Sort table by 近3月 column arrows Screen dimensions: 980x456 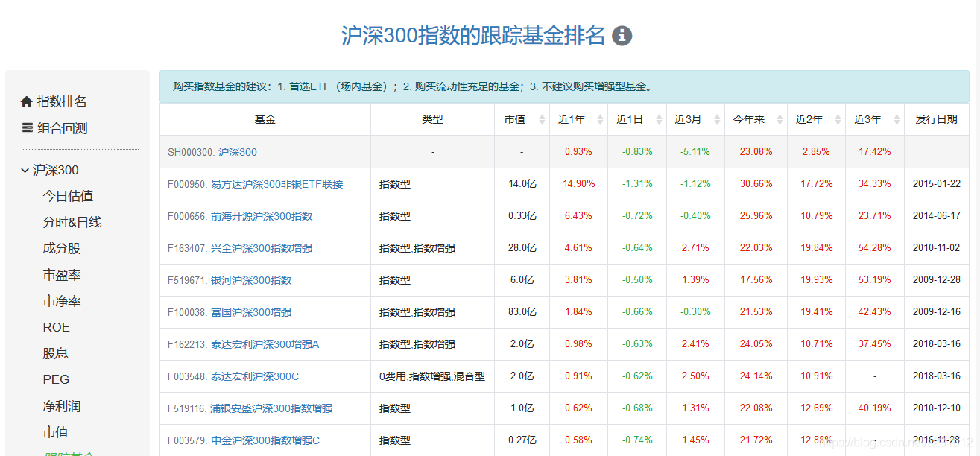pos(716,119)
